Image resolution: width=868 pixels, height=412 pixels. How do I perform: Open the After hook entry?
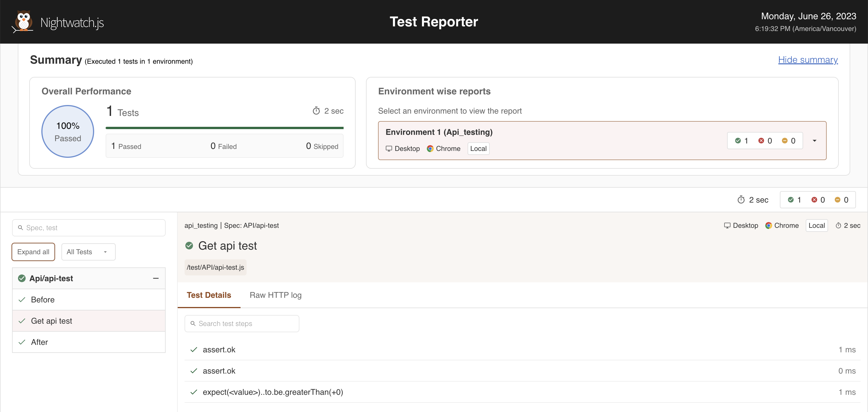pos(39,342)
